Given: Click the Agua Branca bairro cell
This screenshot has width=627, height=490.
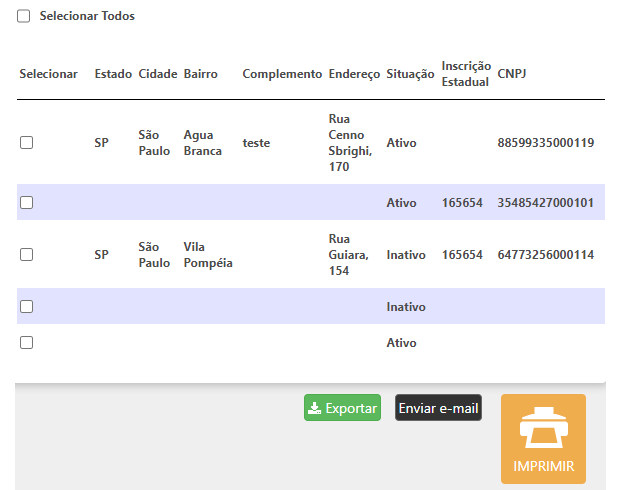Looking at the screenshot, I should [202, 143].
